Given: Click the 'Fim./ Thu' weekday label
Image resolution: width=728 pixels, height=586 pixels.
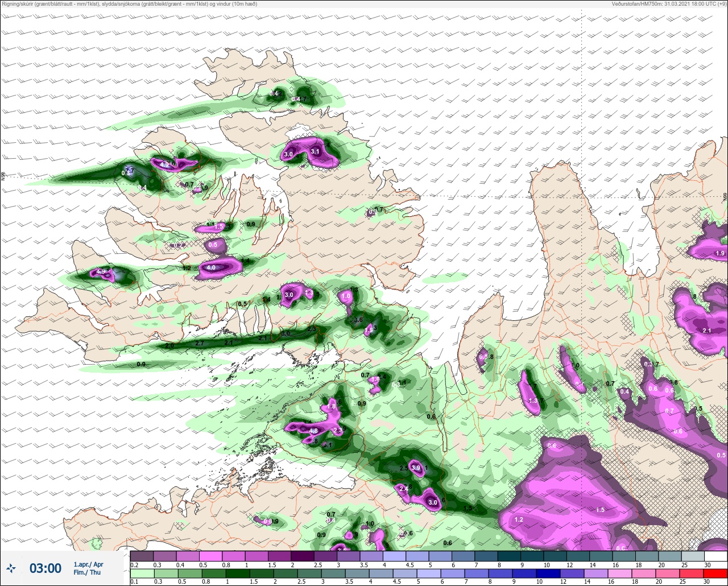Looking at the screenshot, I should [x=87, y=572].
